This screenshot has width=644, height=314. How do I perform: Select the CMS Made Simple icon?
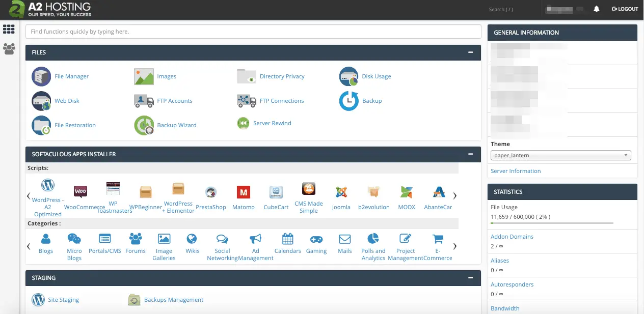click(x=309, y=189)
